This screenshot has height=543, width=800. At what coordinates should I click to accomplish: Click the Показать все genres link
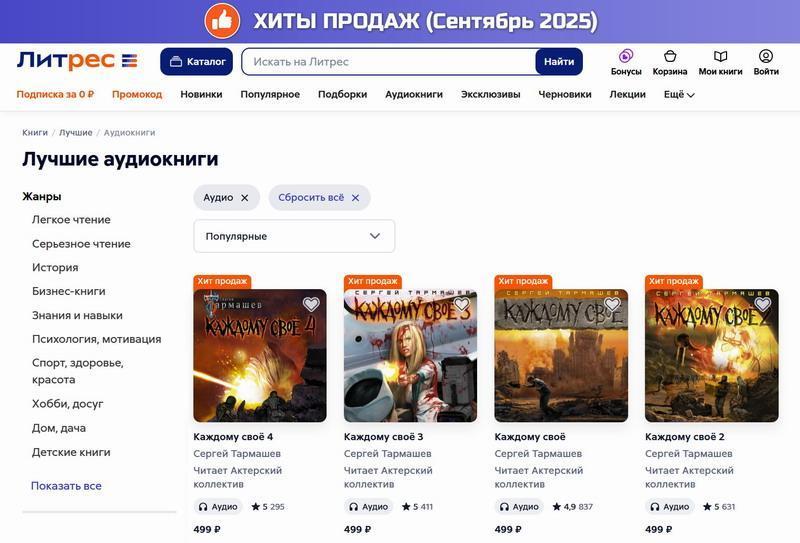[x=66, y=486]
